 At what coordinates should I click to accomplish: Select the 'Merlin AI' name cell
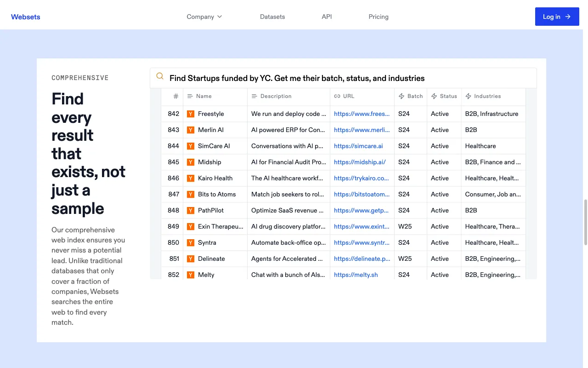click(215, 130)
